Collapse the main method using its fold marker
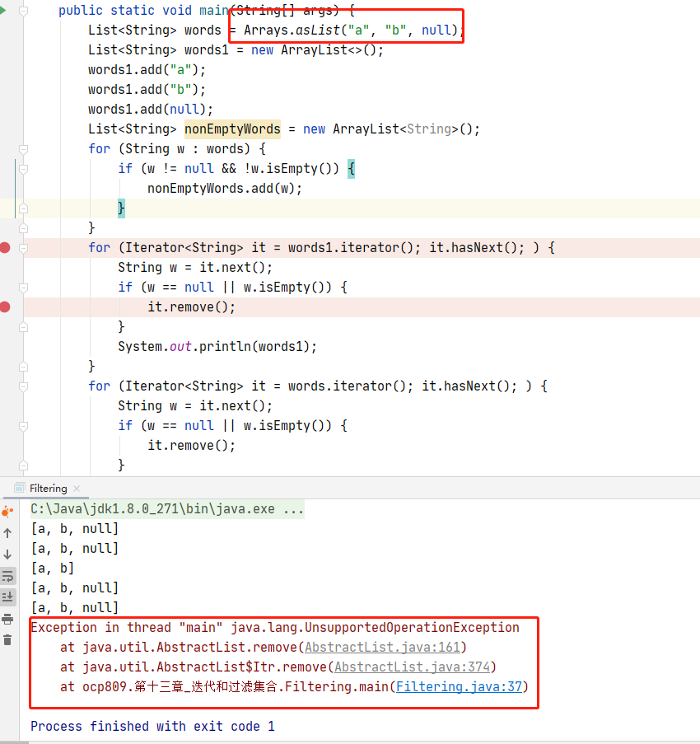Viewport: 700px width, 744px height. [x=23, y=12]
